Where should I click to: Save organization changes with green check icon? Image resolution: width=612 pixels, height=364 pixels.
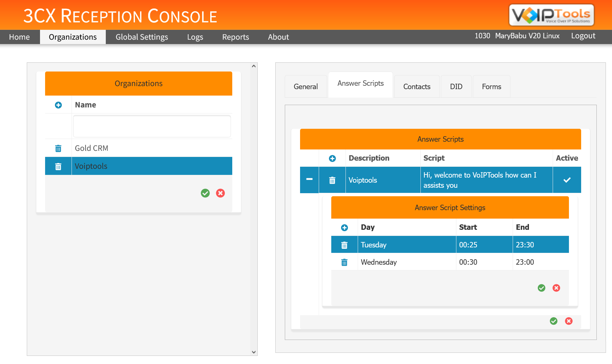point(205,193)
